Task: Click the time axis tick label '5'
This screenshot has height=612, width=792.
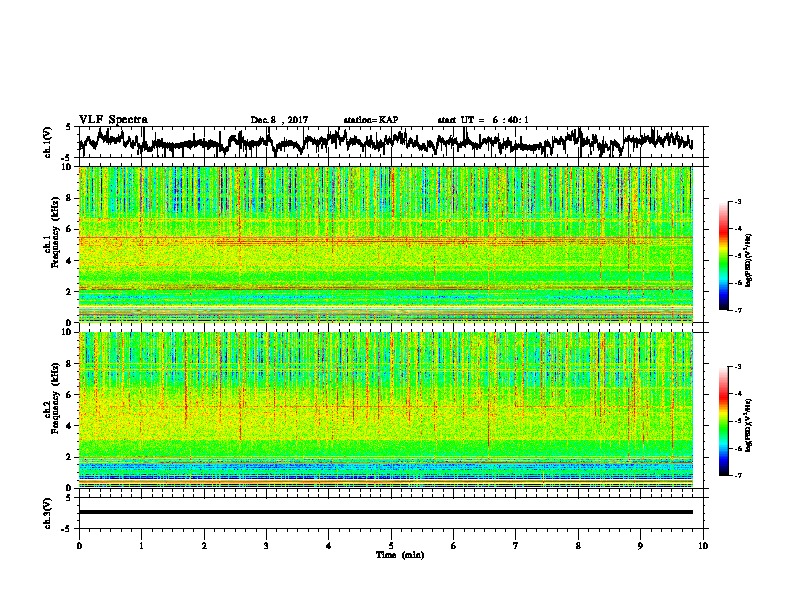Action: coord(391,546)
